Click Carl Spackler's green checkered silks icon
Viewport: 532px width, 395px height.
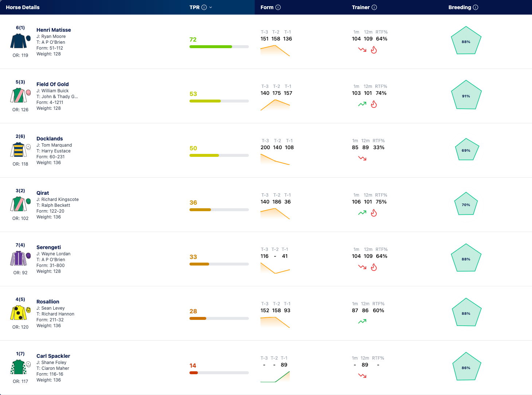point(18,367)
